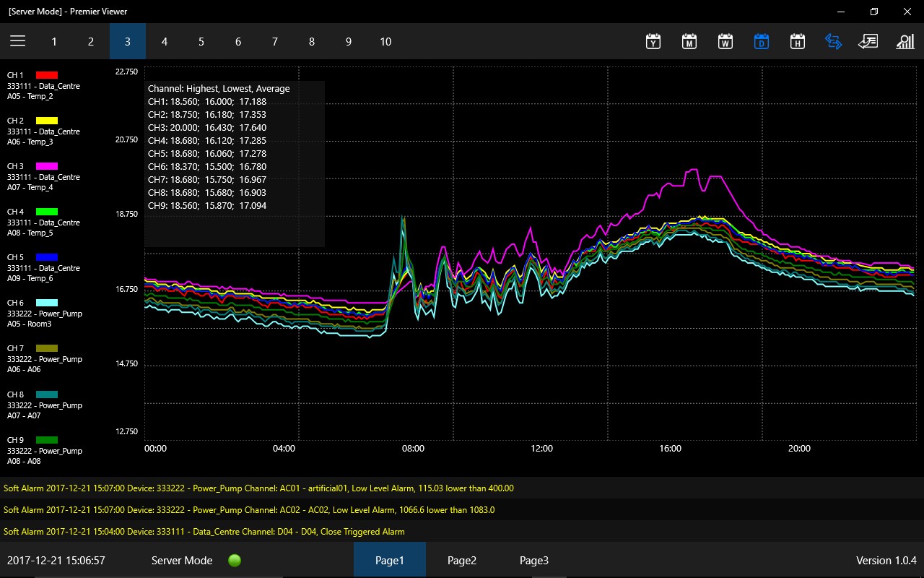
Task: Click the export data icon
Action: (x=868, y=41)
